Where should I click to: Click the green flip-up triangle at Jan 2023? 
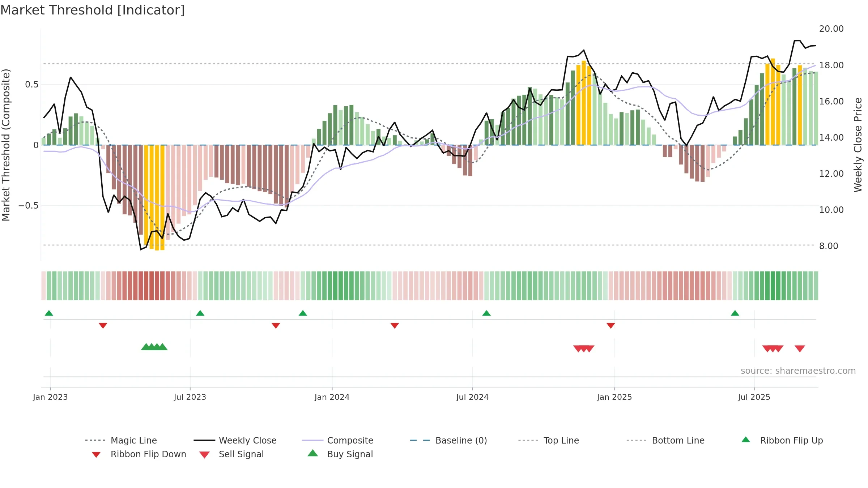coord(49,313)
